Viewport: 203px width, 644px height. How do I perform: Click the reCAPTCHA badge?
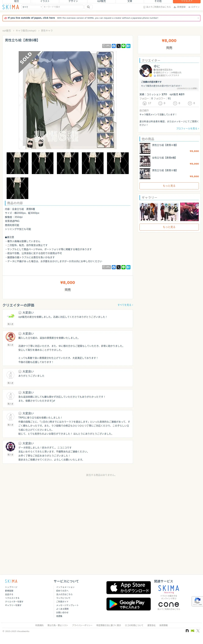pos(197,601)
